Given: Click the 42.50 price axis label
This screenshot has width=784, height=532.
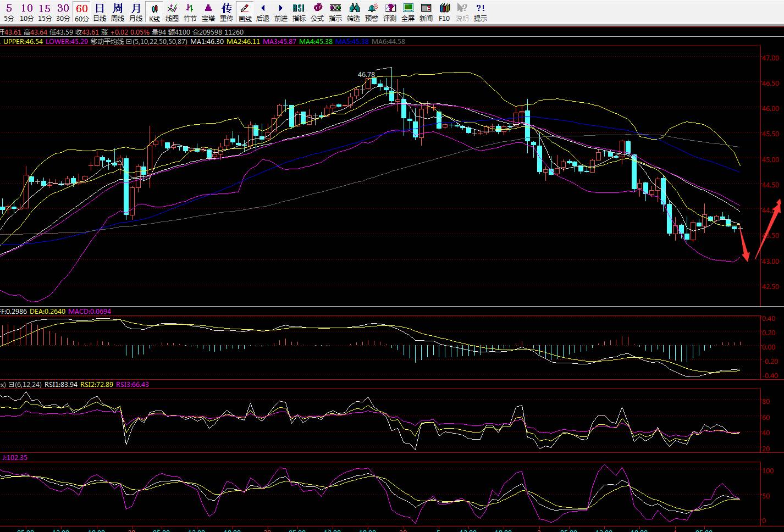Looking at the screenshot, I should [x=770, y=286].
